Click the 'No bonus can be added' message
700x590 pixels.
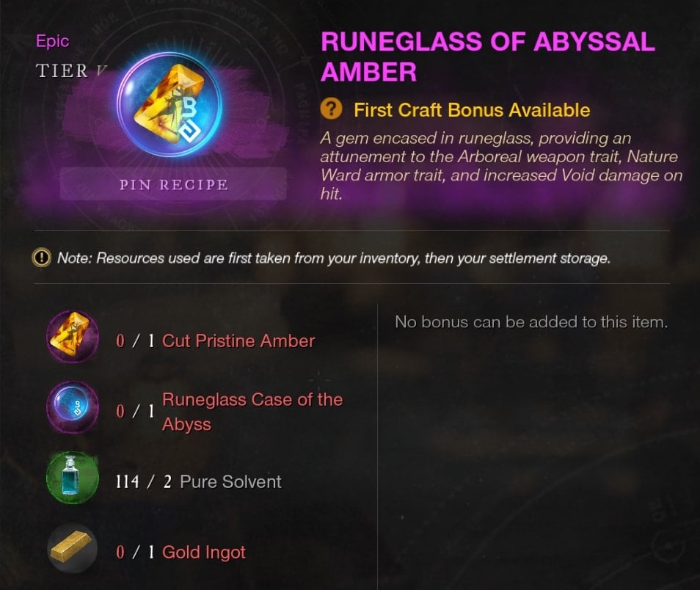[531, 321]
